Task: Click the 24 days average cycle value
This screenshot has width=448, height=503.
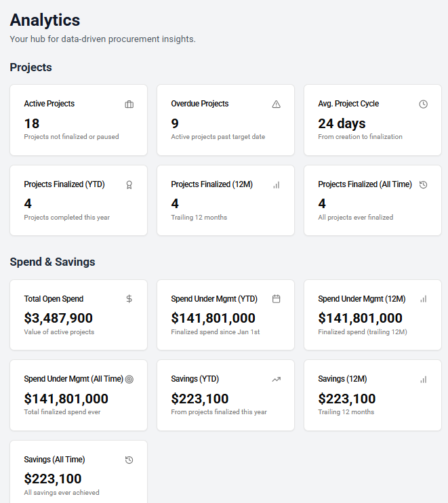Action: (342, 123)
